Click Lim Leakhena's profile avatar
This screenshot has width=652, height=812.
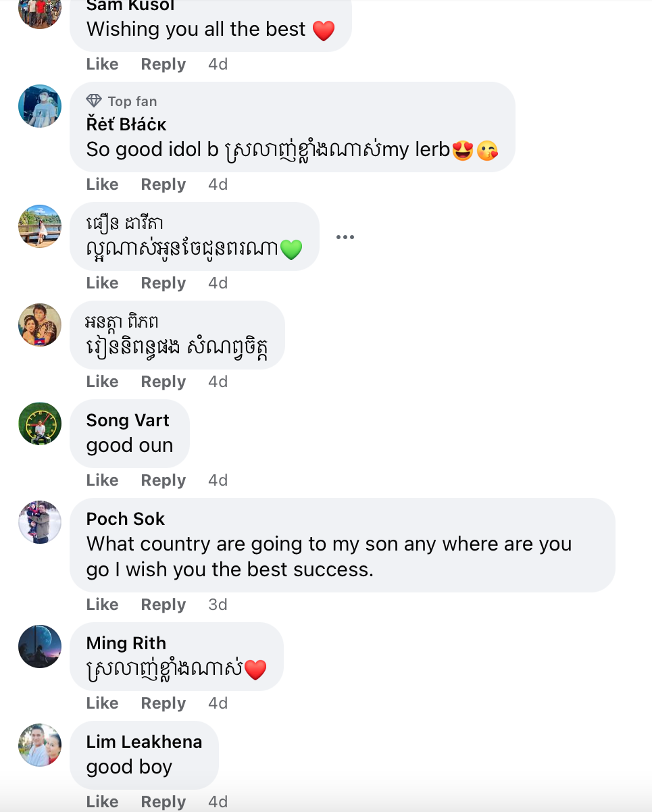40,745
